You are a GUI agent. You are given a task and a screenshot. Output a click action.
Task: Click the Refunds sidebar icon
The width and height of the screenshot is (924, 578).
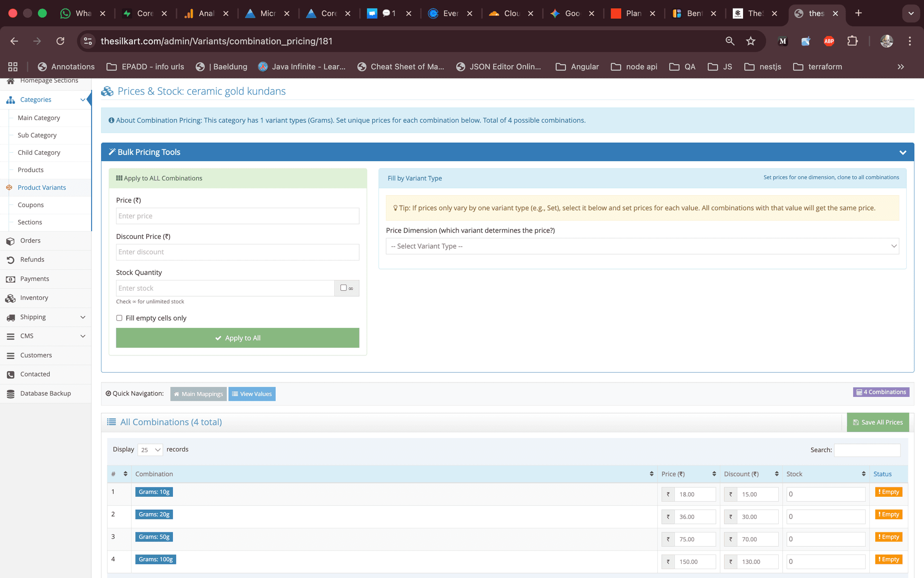(10, 260)
